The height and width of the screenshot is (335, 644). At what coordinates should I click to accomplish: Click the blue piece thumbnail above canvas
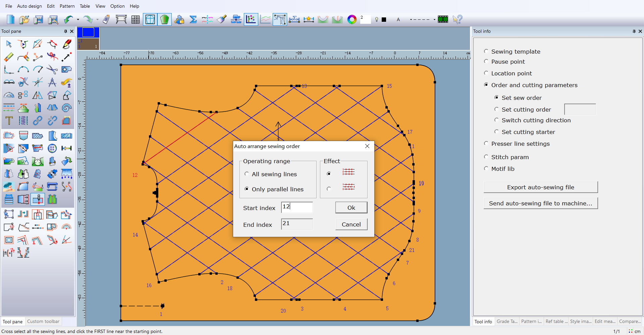tap(88, 32)
